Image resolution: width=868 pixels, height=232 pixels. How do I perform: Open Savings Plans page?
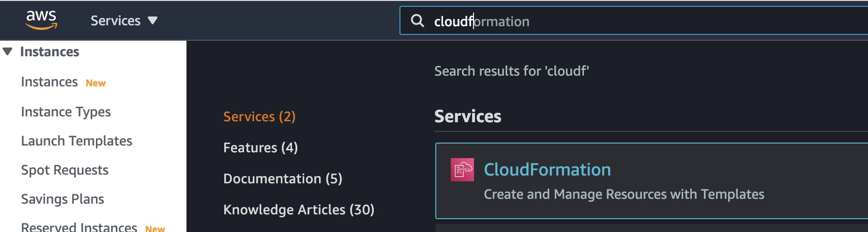point(62,199)
